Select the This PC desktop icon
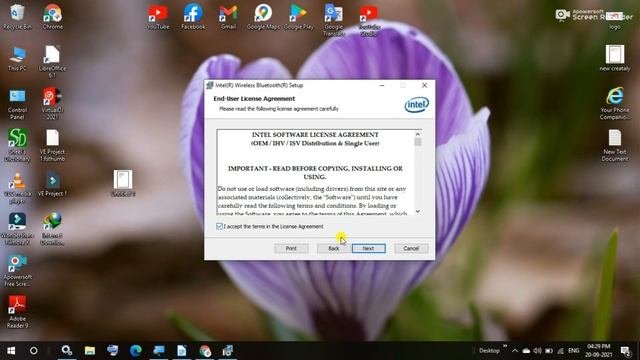The image size is (640, 360). 17,59
